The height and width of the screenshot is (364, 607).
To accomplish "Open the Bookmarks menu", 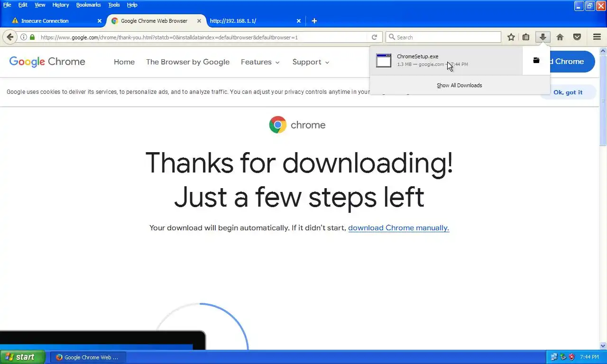I will [x=88, y=5].
